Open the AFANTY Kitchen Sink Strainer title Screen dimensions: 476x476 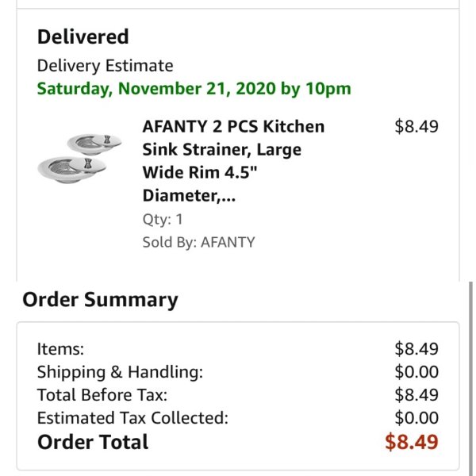click(233, 161)
